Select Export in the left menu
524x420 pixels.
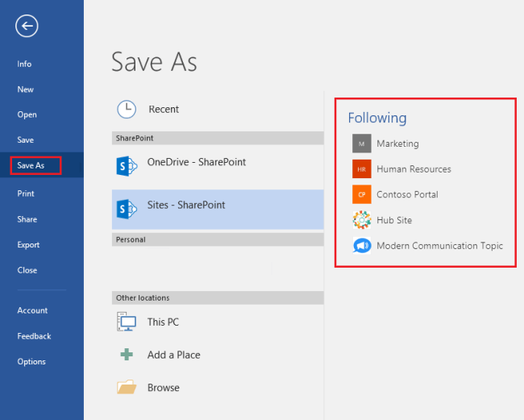[x=28, y=245]
